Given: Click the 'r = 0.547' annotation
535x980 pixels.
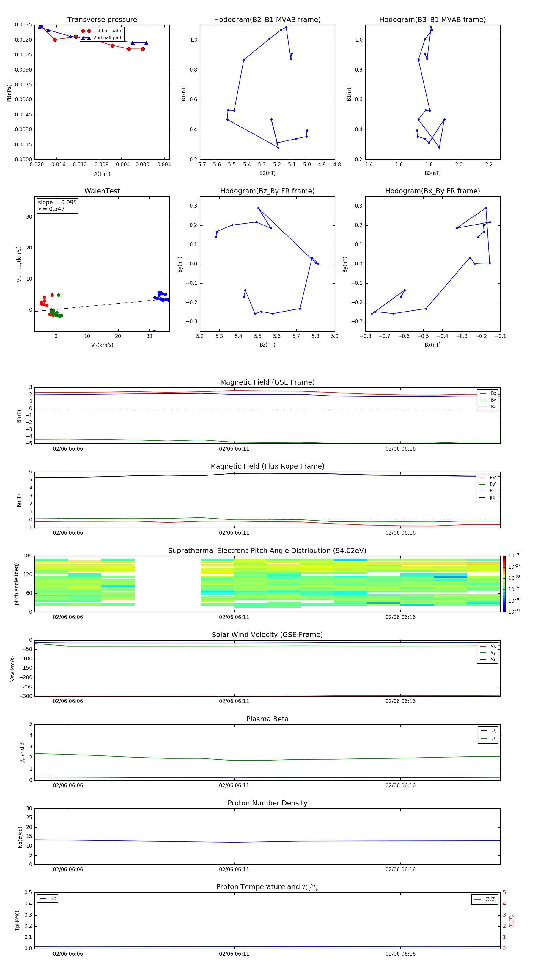Looking at the screenshot, I should coord(51,209).
